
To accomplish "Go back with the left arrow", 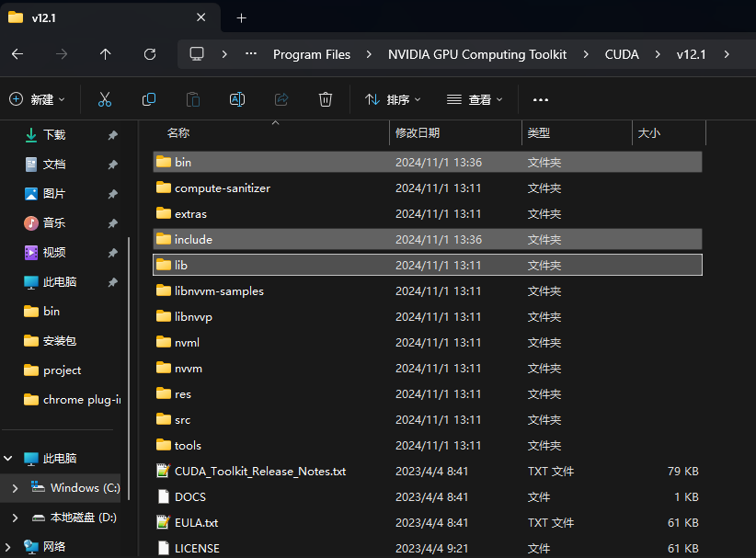I will point(17,54).
